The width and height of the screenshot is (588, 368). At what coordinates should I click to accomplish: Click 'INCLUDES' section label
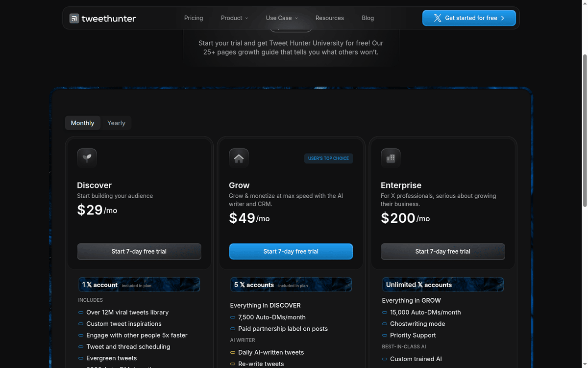coord(91,300)
